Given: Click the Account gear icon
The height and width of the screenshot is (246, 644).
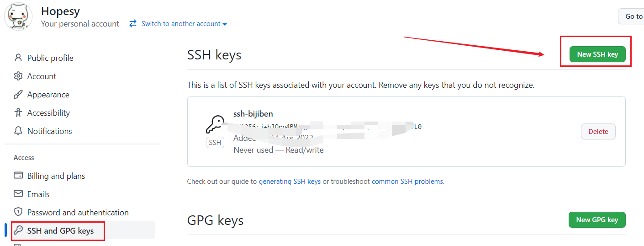Looking at the screenshot, I should [x=18, y=76].
